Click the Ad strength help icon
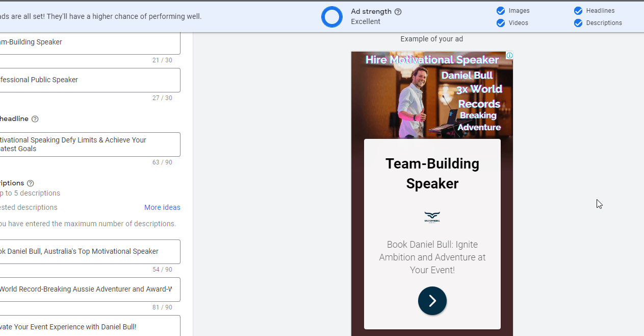 398,12
